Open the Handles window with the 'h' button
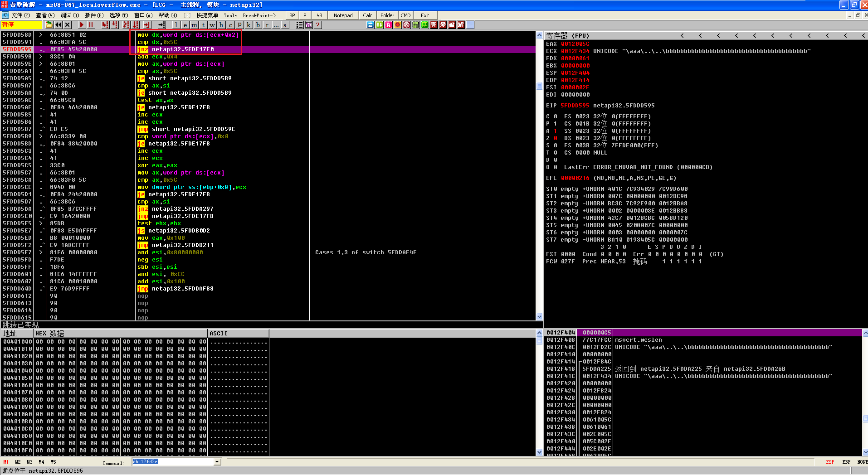The width and height of the screenshot is (868, 475). 221,25
